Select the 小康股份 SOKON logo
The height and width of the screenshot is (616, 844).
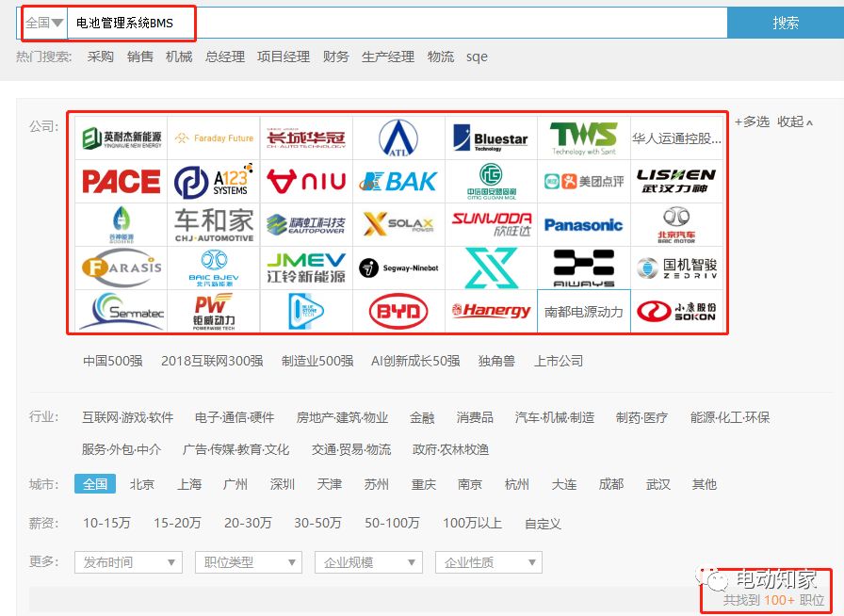(x=676, y=311)
